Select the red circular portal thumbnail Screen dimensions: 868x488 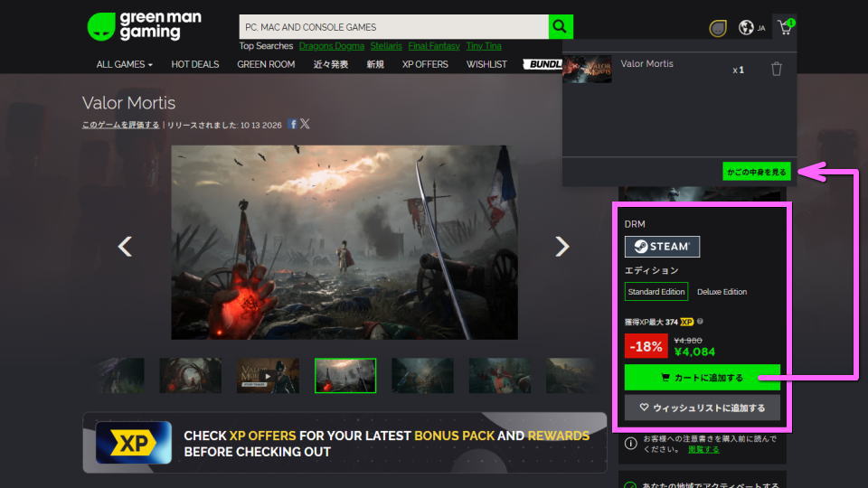click(x=191, y=376)
